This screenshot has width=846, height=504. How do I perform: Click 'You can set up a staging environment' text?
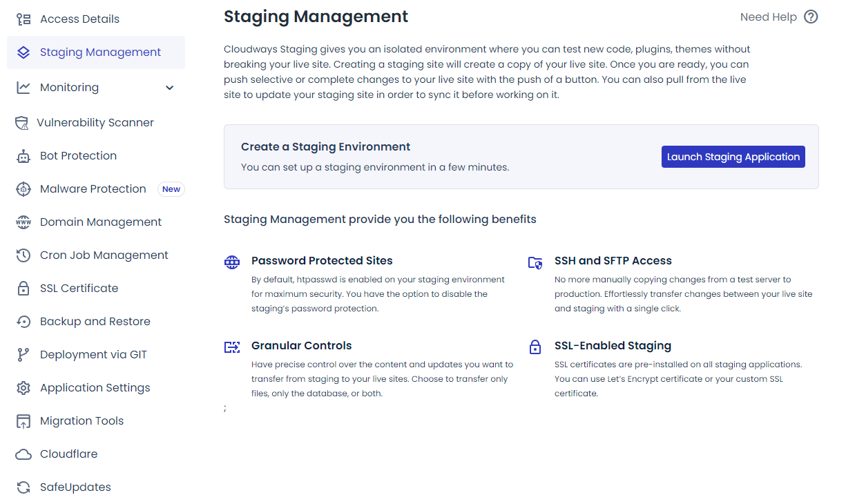click(375, 168)
